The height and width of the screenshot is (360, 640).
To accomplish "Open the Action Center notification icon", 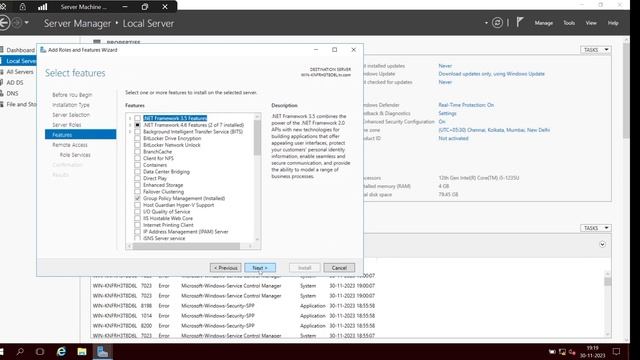I will click(x=616, y=351).
